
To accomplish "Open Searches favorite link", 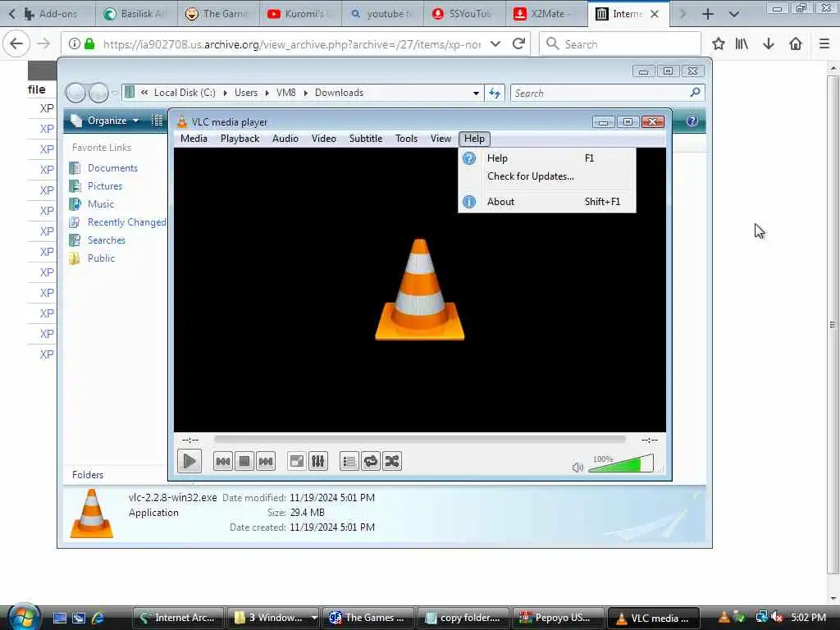I will [107, 240].
